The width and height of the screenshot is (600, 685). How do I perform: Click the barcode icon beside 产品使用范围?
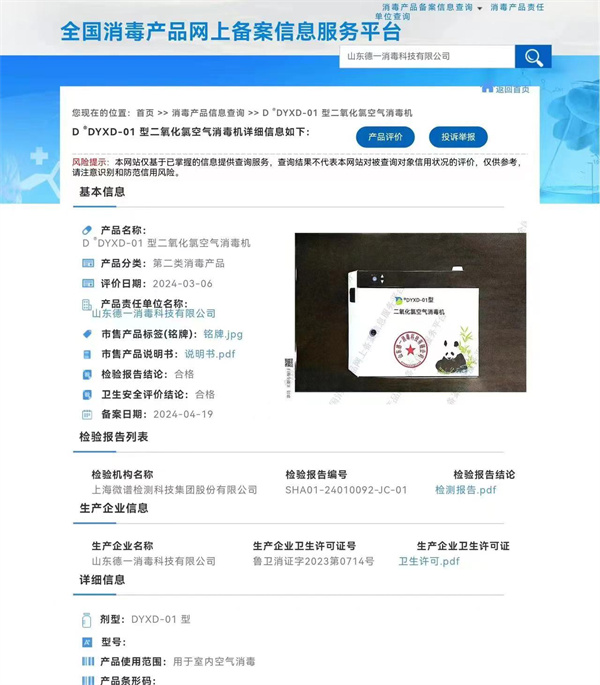pos(87,662)
